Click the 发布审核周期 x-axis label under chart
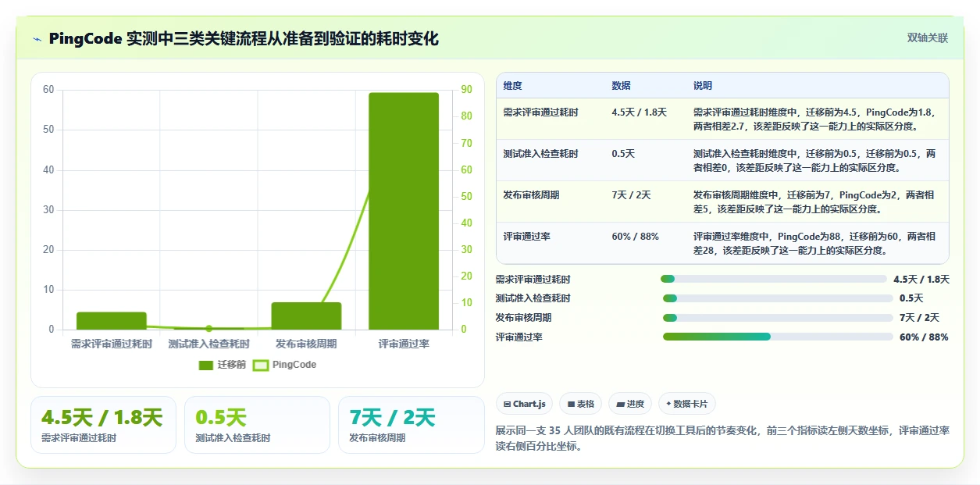This screenshot has height=485, width=980. click(306, 344)
